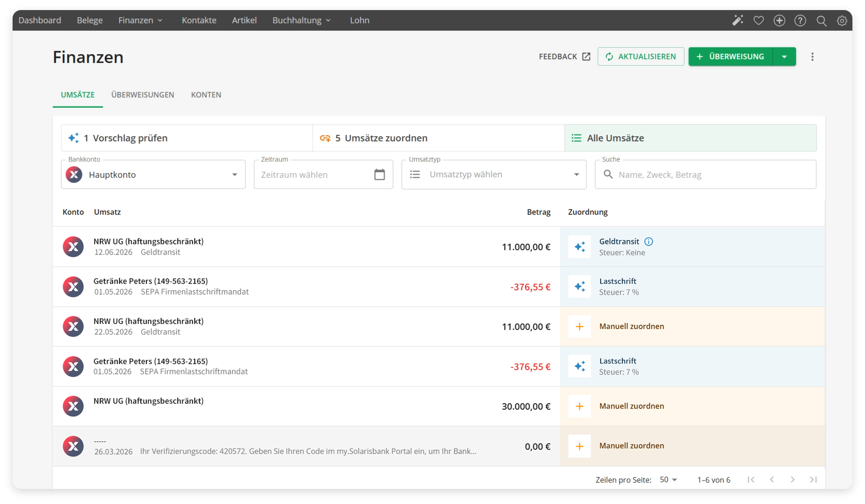Click the magic wand icon in top bar

click(x=737, y=20)
